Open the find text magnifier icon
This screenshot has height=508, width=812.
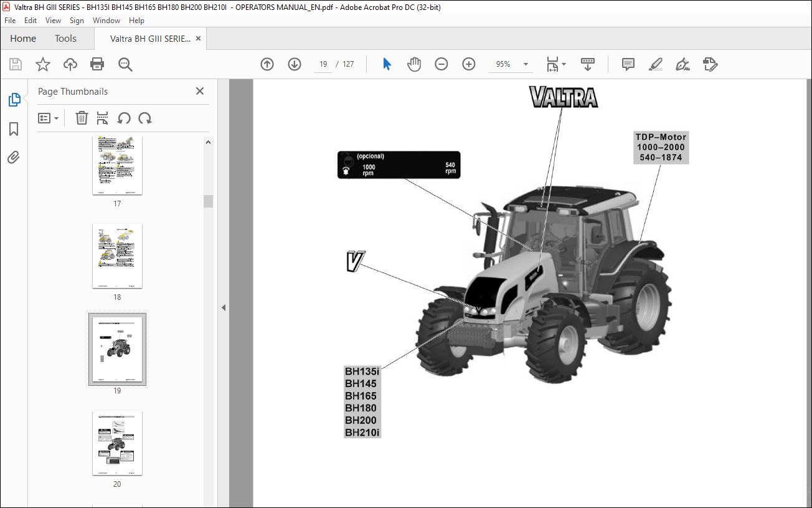[125, 64]
